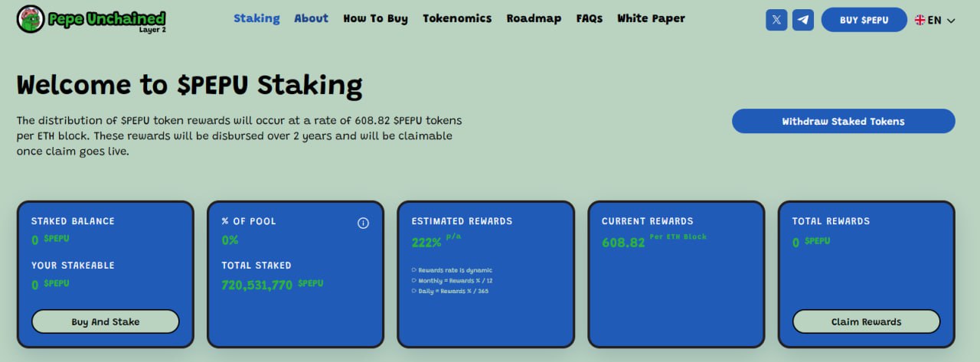Click the UK flag language icon
The height and width of the screenshot is (362, 980).
point(920,20)
